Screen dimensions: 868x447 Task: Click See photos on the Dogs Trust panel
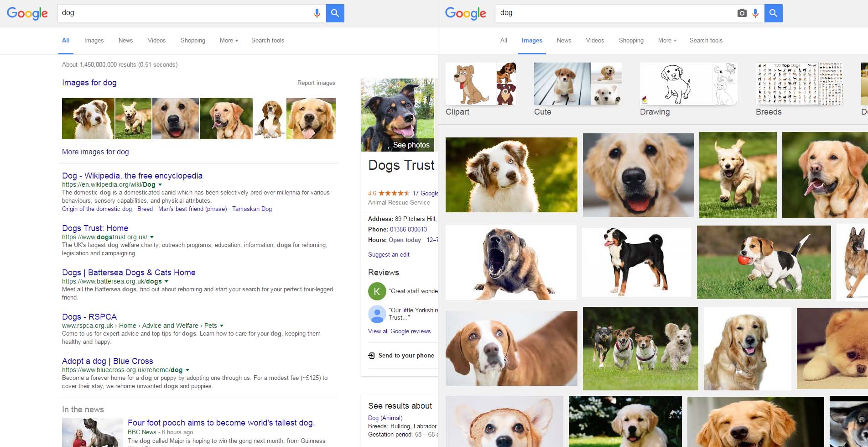pos(411,145)
